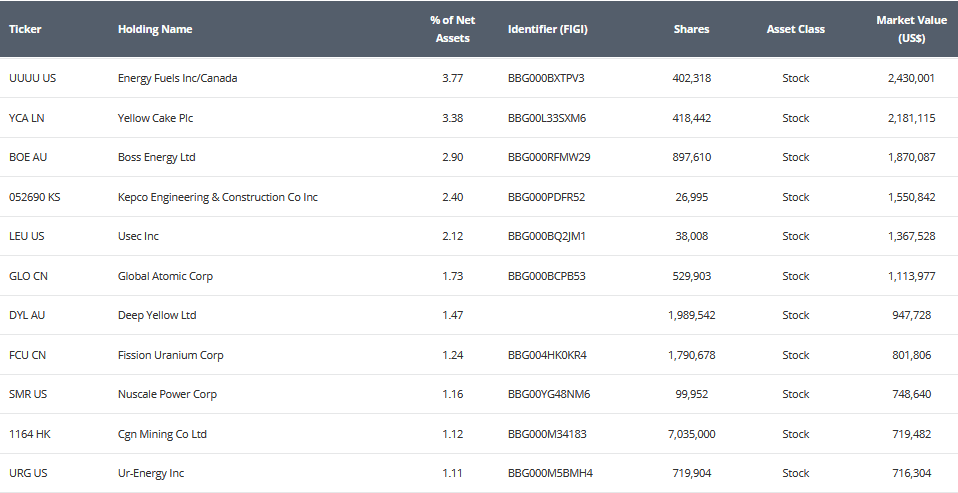Image resolution: width=958 pixels, height=493 pixels.
Task: Select the share count 1,989,542
Action: pos(692,315)
